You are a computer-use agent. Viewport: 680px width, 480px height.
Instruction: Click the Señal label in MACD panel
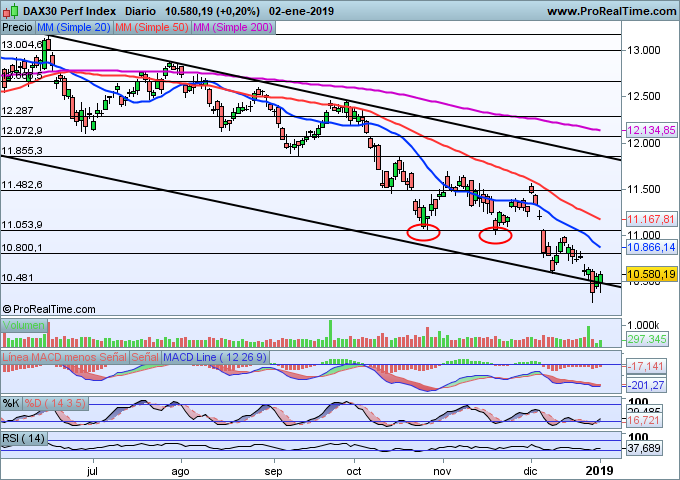[145, 357]
